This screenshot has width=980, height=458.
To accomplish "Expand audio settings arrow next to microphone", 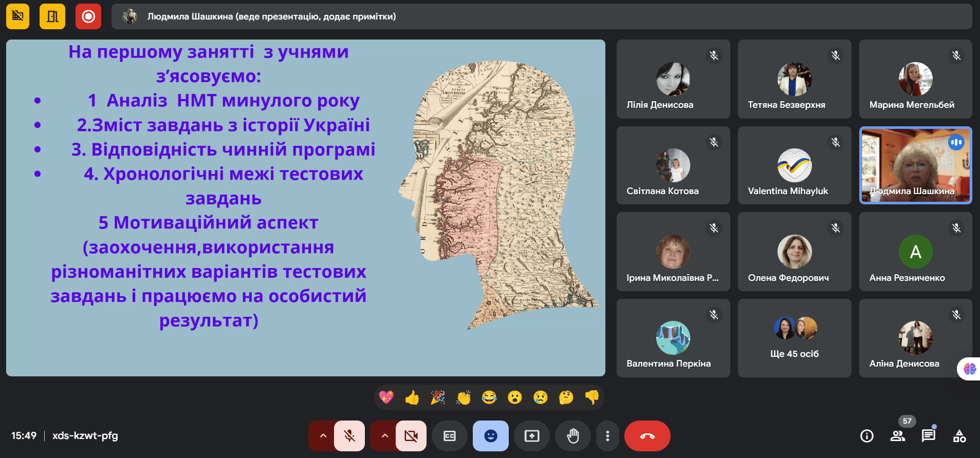I will tap(323, 436).
